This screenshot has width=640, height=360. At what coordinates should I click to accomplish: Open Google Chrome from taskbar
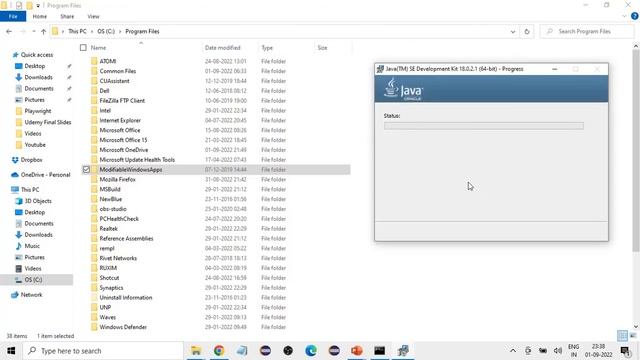pyautogui.click(x=219, y=351)
